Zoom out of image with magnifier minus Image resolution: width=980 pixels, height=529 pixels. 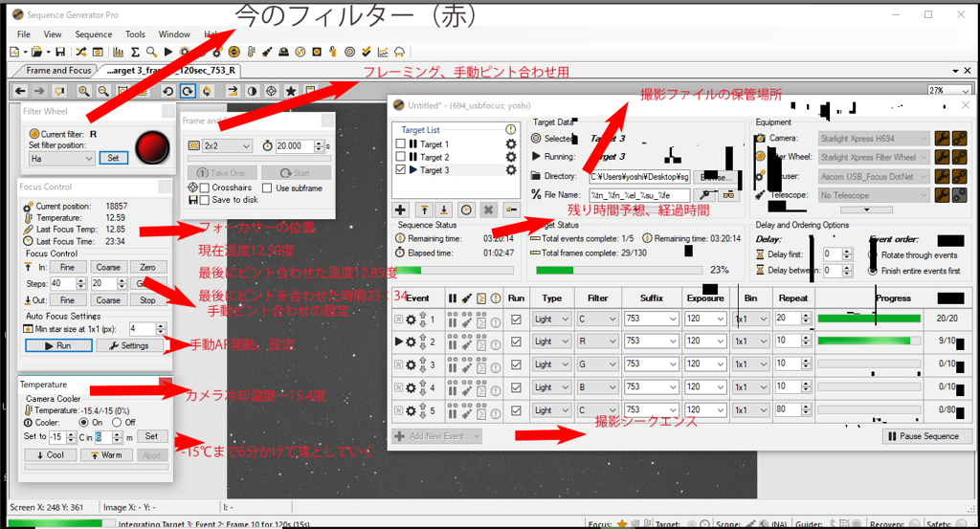103,91
